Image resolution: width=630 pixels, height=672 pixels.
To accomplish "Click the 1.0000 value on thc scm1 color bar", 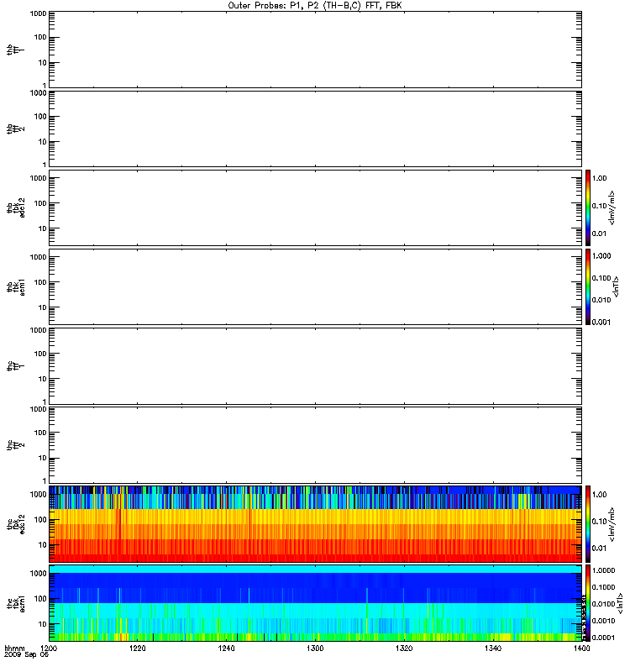I will point(603,570).
